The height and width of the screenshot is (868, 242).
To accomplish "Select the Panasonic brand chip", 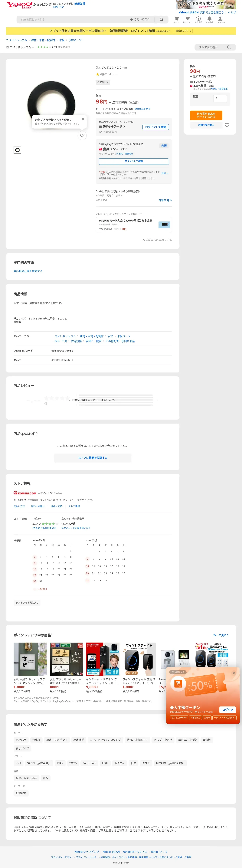I will click(89, 763).
